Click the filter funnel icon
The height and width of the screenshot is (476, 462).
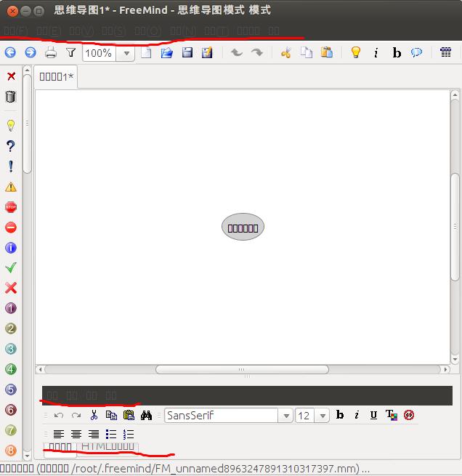[x=70, y=52]
